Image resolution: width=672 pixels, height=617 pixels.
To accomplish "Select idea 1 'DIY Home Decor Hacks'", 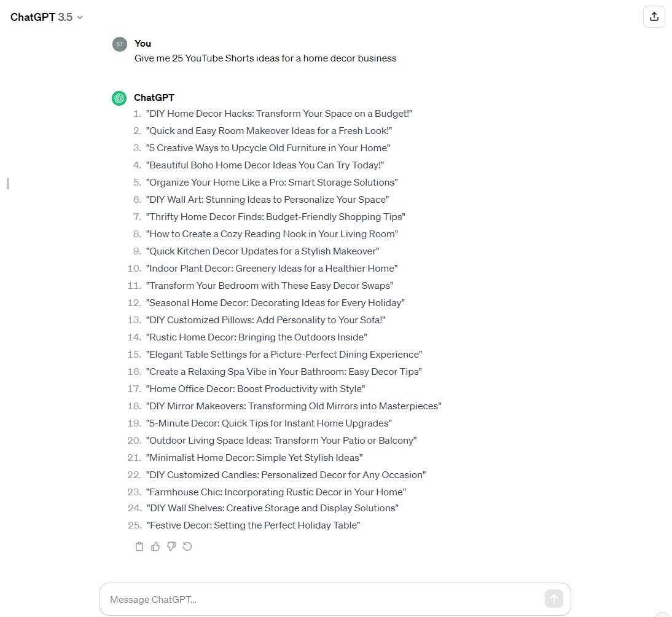I will click(279, 113).
